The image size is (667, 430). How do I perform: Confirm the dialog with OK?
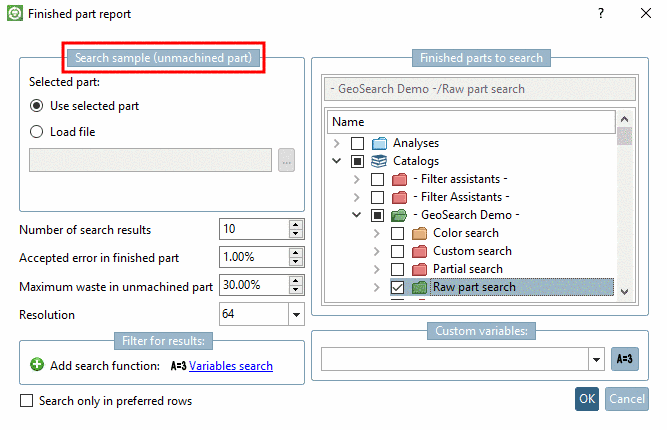(587, 399)
